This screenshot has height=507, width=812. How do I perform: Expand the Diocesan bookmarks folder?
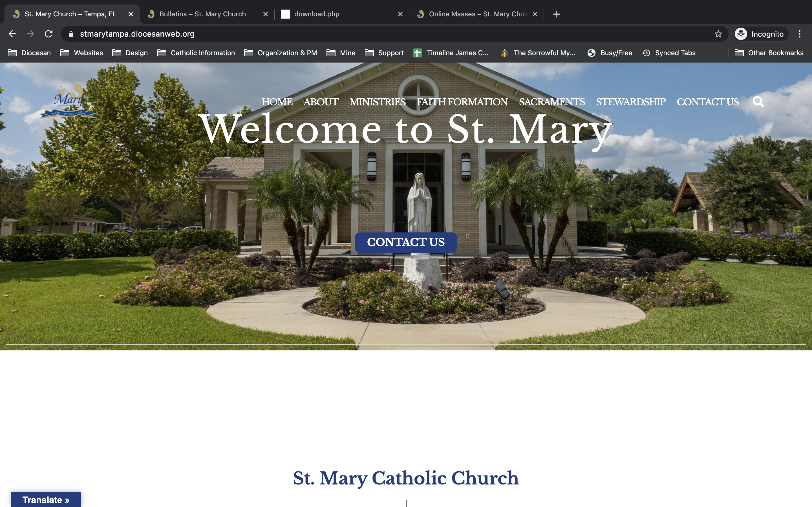[30, 53]
